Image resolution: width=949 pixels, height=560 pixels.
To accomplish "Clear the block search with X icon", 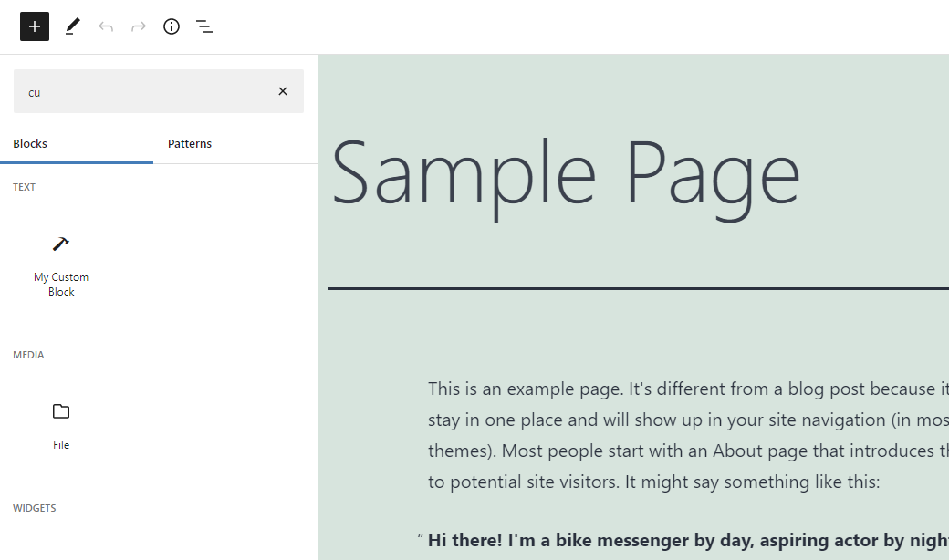I will [283, 91].
